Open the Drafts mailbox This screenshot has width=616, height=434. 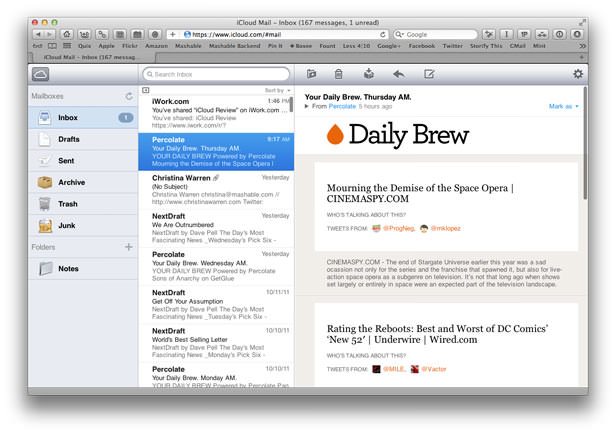pos(83,139)
